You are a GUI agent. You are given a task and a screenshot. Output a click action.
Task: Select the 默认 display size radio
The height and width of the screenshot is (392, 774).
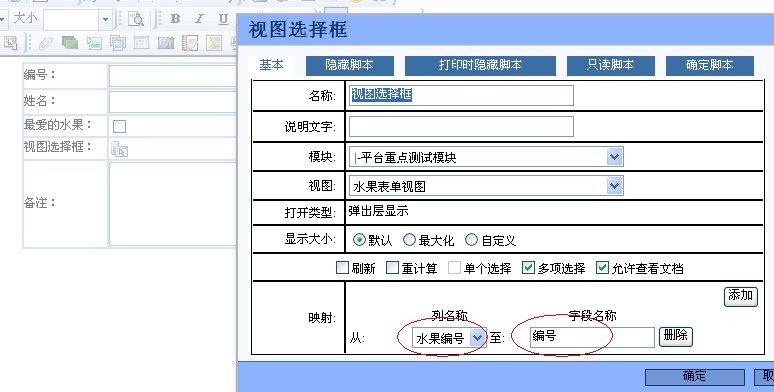point(359,240)
